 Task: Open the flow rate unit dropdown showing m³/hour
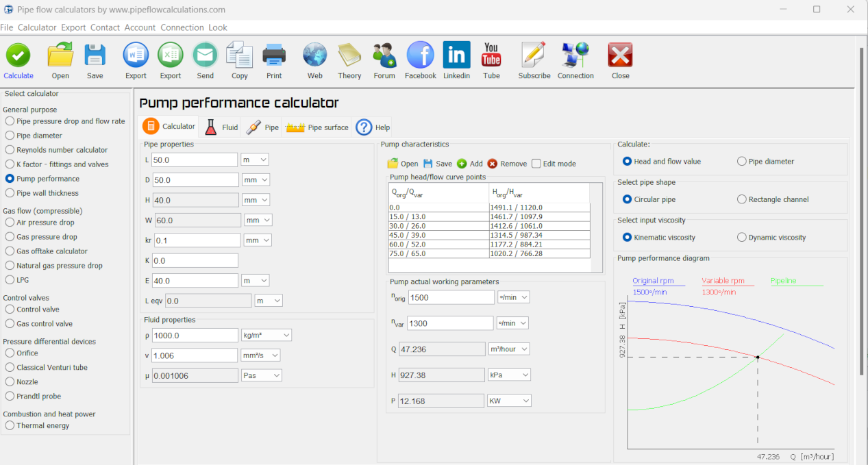[508, 349]
